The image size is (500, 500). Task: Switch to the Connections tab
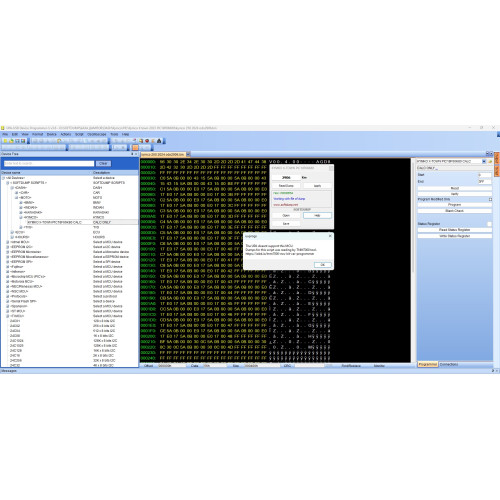click(449, 365)
